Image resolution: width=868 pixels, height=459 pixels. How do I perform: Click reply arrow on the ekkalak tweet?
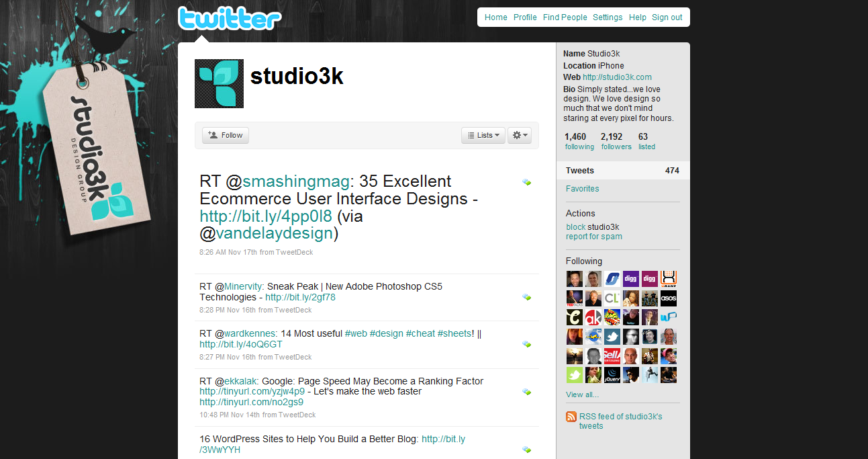(526, 391)
